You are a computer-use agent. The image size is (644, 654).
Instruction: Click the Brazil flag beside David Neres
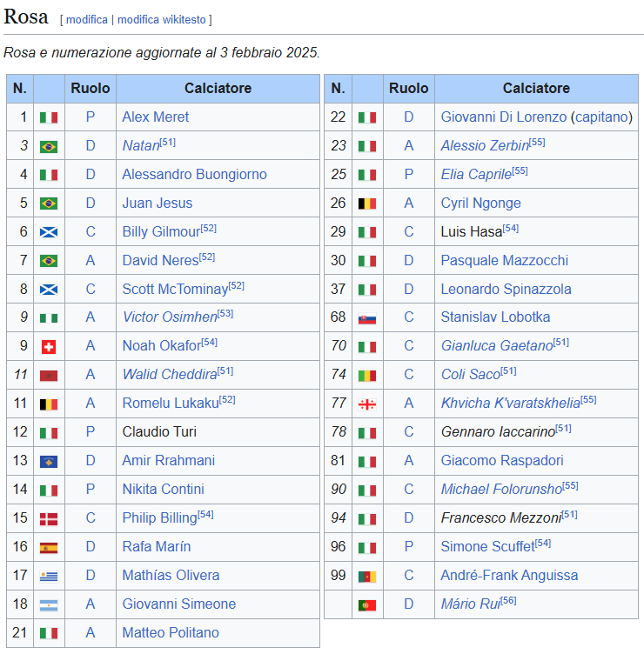49,261
